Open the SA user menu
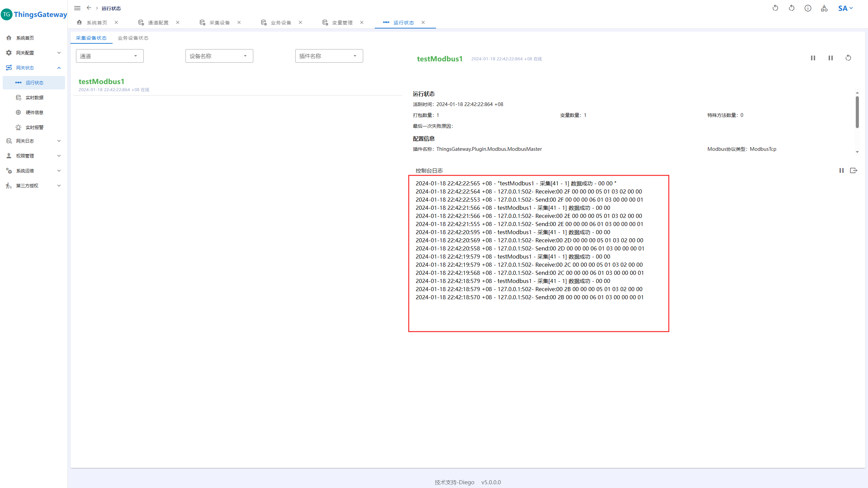This screenshot has width=868, height=488. pos(845,8)
